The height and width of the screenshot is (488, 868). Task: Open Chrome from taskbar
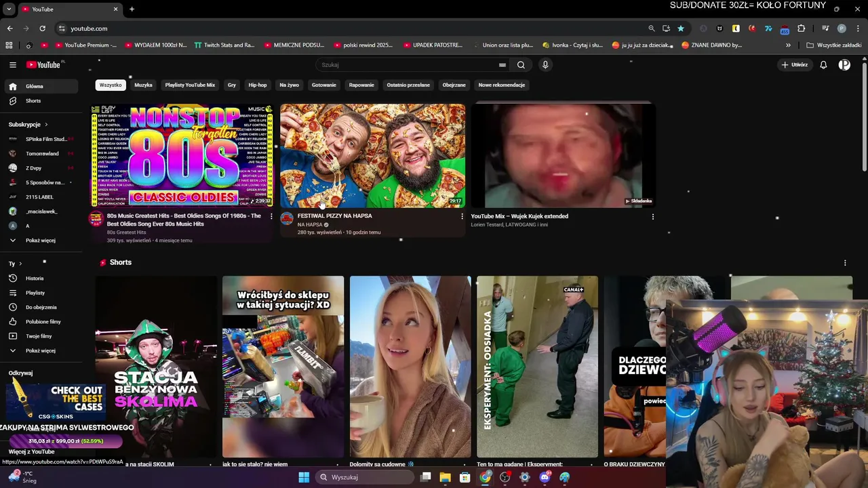485,477
